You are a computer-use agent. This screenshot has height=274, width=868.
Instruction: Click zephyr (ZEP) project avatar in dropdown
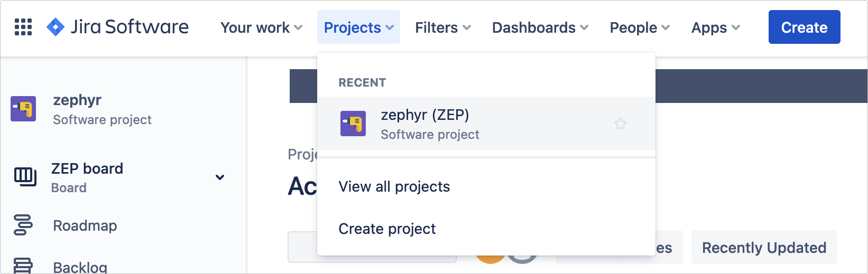[353, 124]
